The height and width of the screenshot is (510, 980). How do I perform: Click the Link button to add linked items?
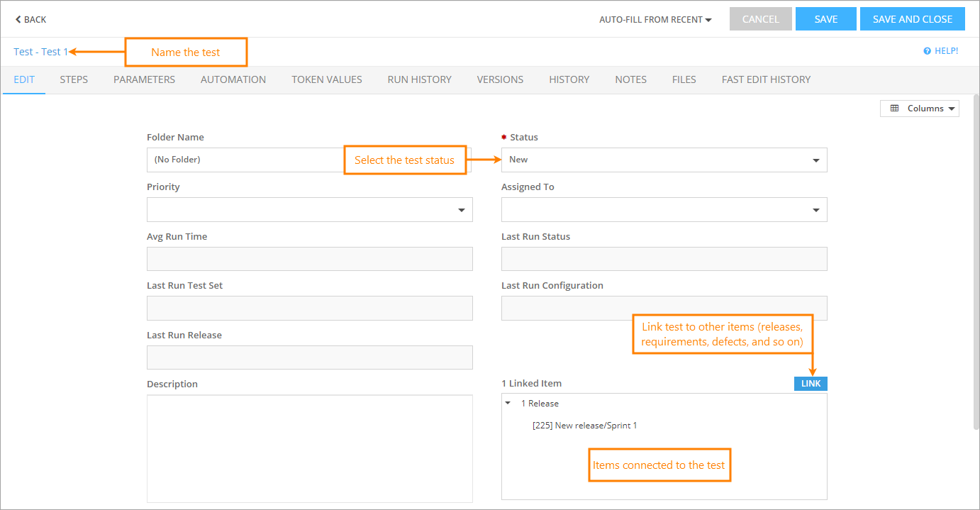(811, 383)
